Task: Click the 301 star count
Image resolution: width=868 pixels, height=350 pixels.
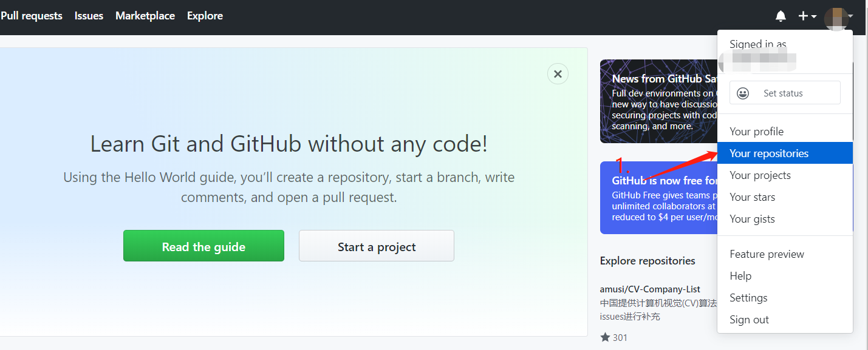Action: [620, 337]
